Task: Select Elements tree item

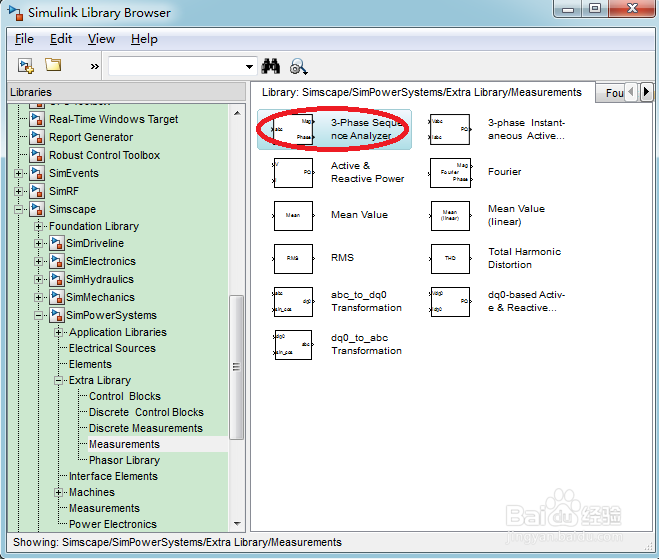Action: [x=90, y=364]
